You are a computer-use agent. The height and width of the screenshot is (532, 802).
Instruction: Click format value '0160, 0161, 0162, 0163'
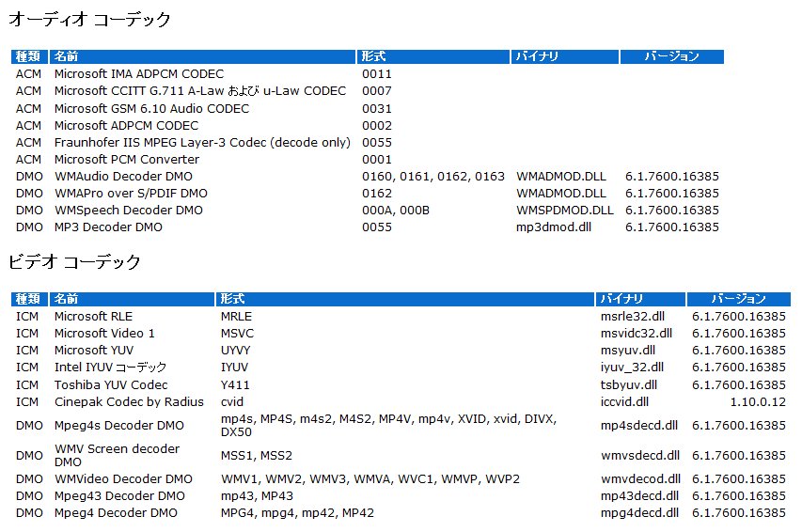[x=433, y=176]
